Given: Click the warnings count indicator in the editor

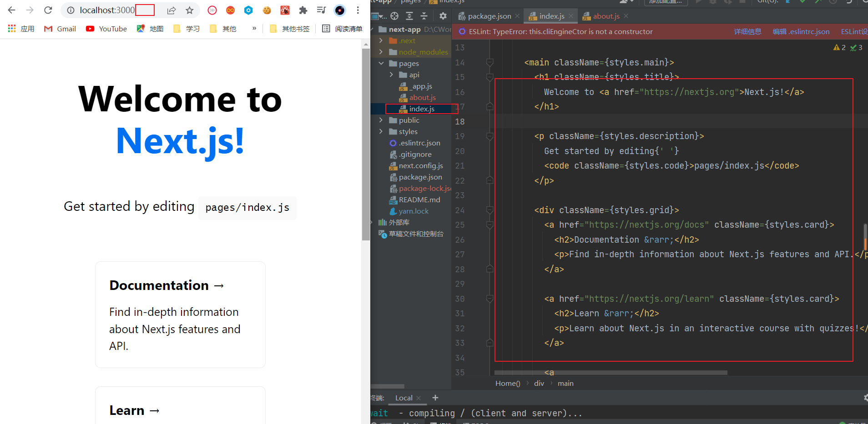Looking at the screenshot, I should (x=839, y=47).
